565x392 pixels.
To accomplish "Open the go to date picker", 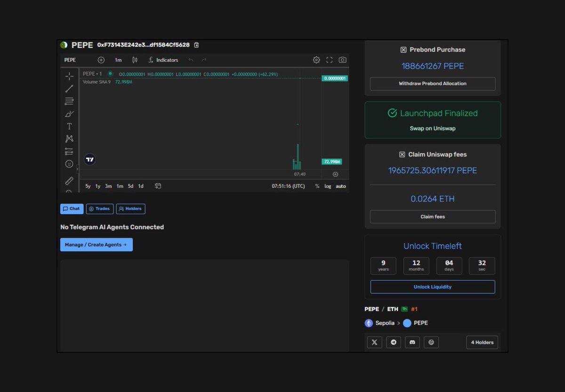I will (158, 186).
